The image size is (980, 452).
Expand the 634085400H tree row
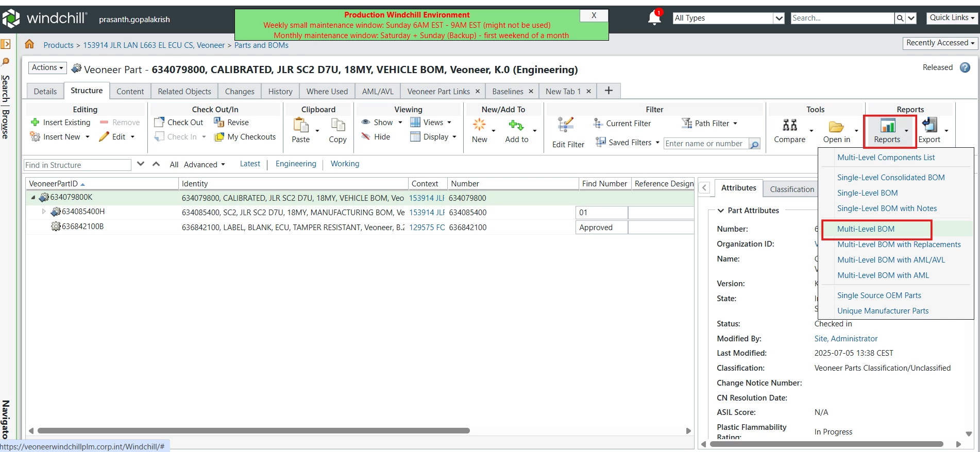[x=44, y=212]
